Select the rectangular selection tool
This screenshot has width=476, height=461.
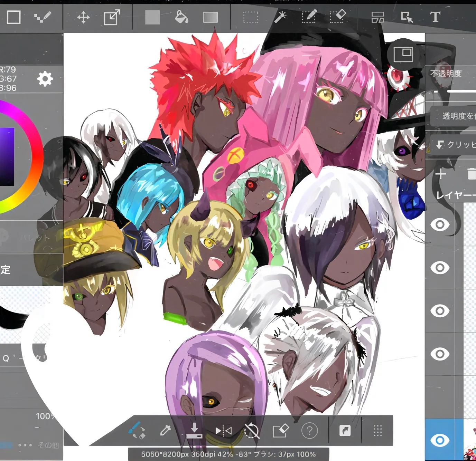251,17
